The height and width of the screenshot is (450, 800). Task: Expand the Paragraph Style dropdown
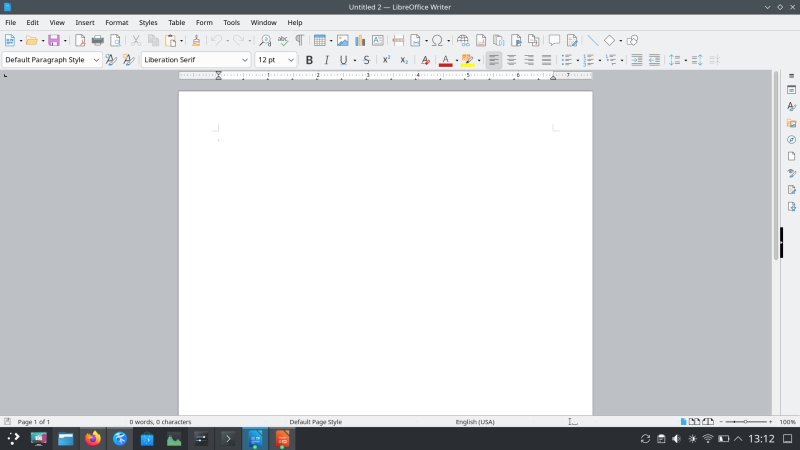[x=96, y=60]
